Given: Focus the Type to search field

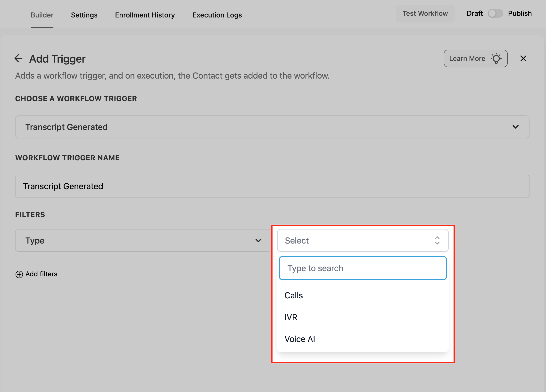Looking at the screenshot, I should 363,268.
